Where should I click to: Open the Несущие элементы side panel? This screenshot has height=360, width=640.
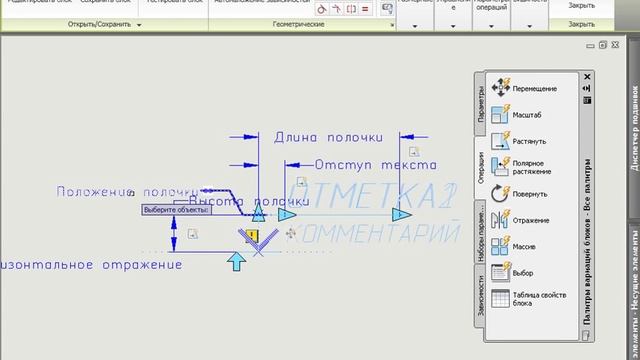coord(635,292)
